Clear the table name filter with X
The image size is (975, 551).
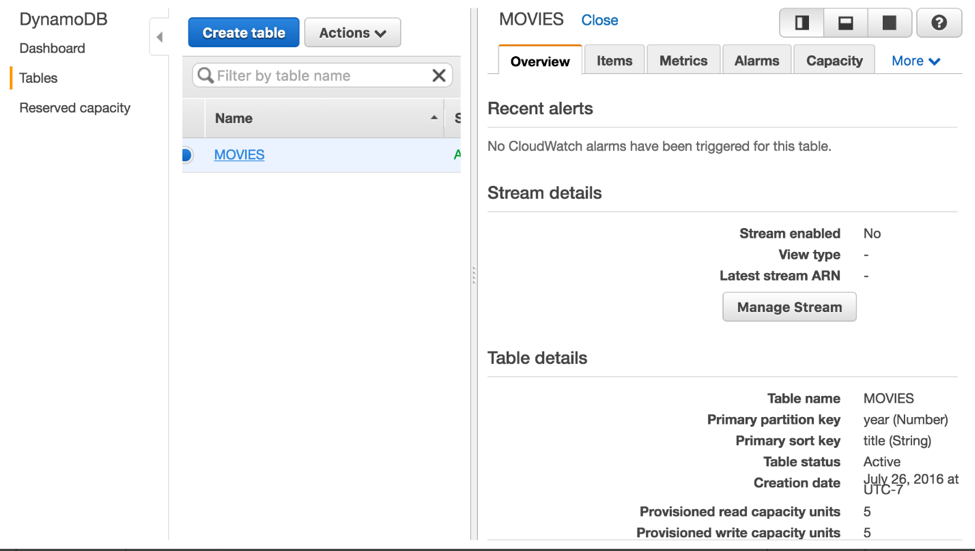[438, 76]
